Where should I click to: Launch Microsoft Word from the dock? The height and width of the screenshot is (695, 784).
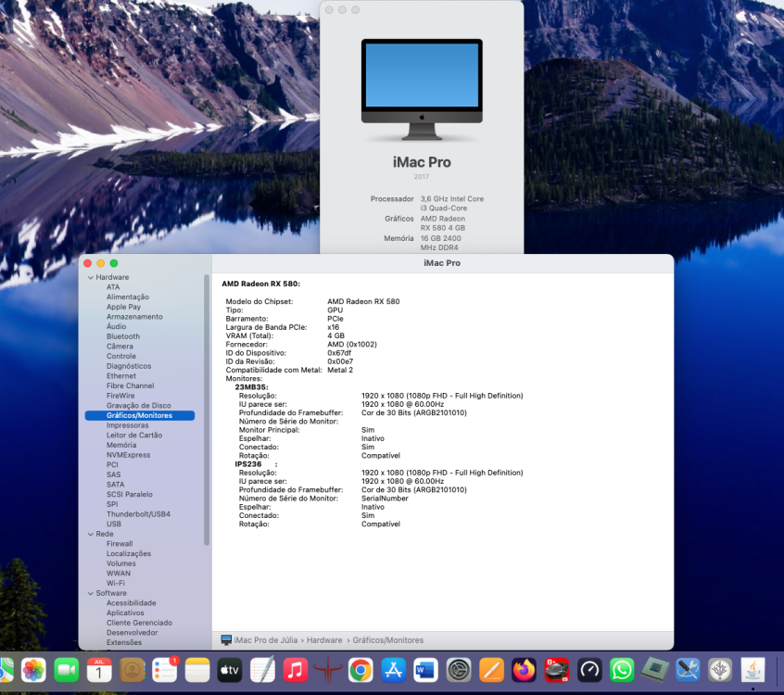[426, 670]
